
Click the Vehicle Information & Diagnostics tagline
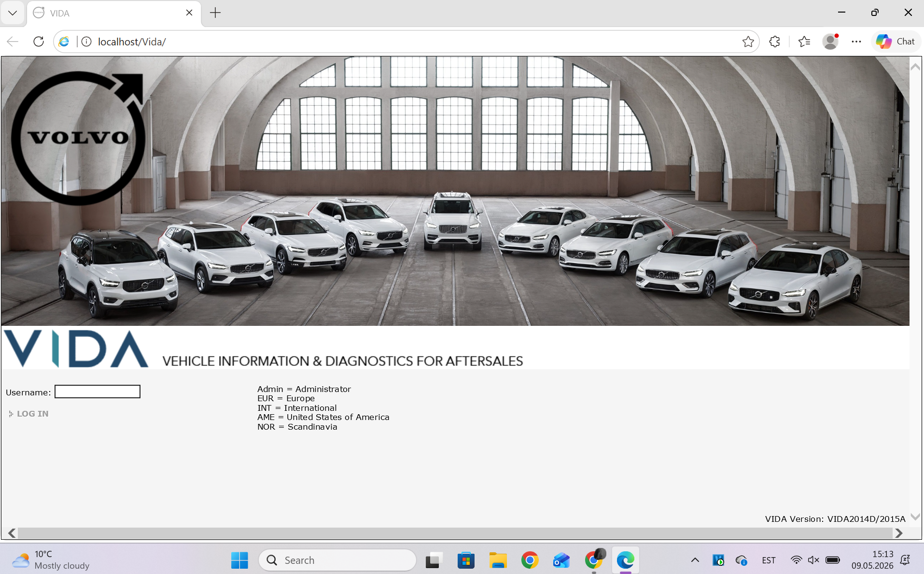click(343, 361)
